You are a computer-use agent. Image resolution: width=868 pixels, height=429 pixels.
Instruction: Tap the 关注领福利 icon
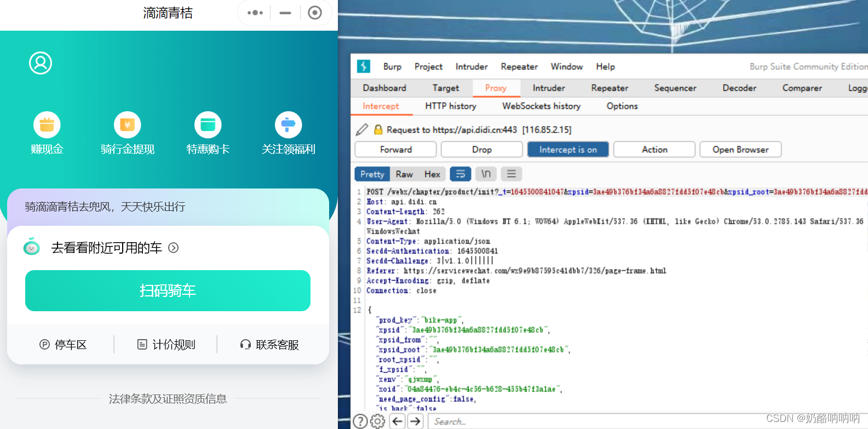point(289,125)
